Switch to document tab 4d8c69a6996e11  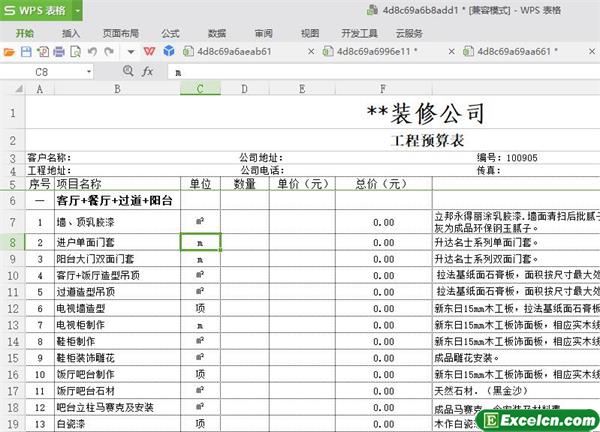[x=377, y=51]
